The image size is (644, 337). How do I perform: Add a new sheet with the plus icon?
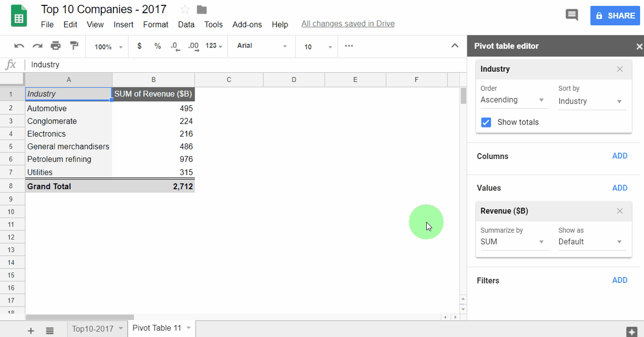click(x=31, y=331)
